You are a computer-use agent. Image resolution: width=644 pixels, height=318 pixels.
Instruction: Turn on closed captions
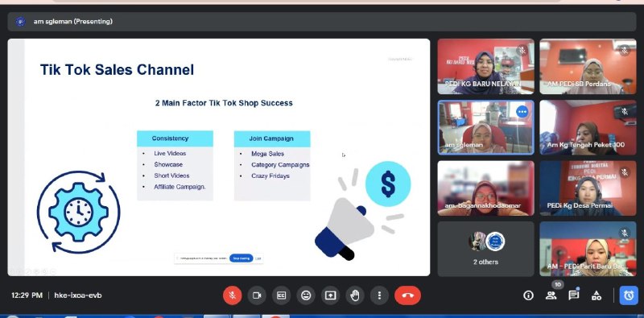click(281, 295)
